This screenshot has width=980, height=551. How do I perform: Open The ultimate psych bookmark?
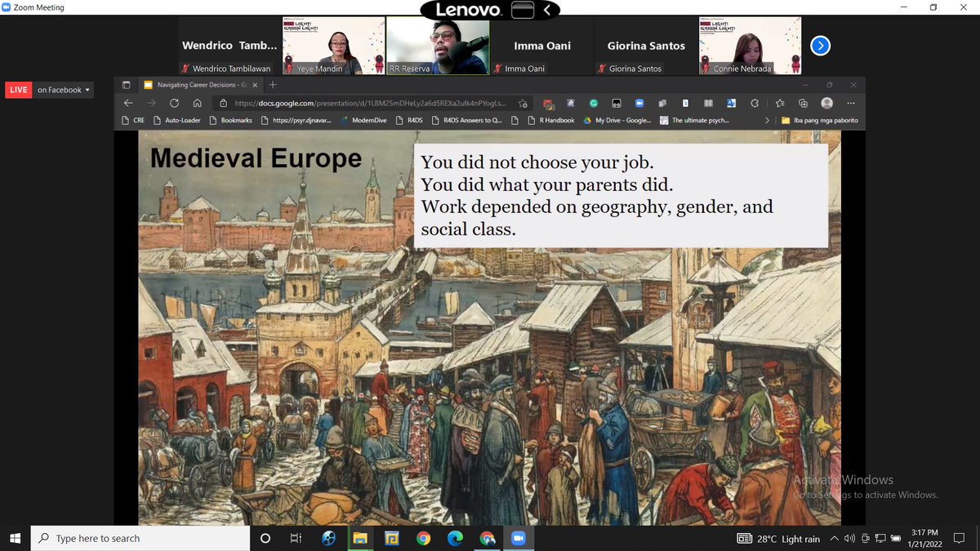[x=694, y=120]
